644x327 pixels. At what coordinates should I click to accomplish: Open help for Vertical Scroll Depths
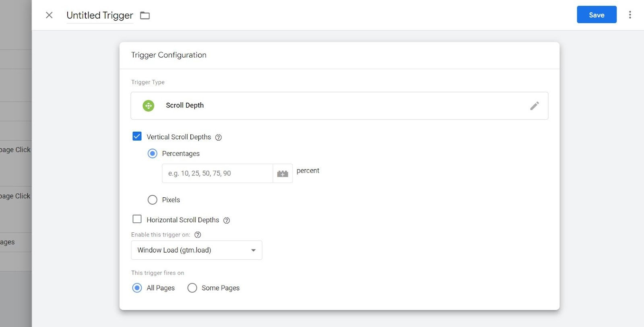219,137
